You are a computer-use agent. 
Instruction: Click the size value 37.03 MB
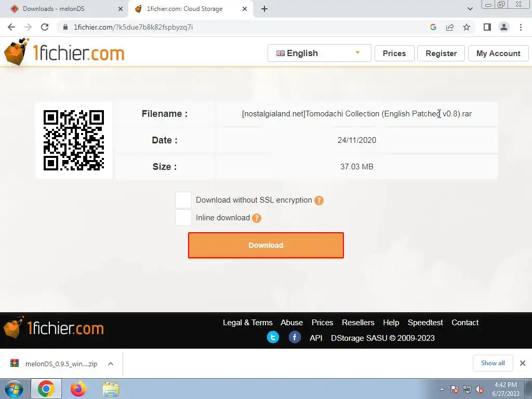[356, 167]
